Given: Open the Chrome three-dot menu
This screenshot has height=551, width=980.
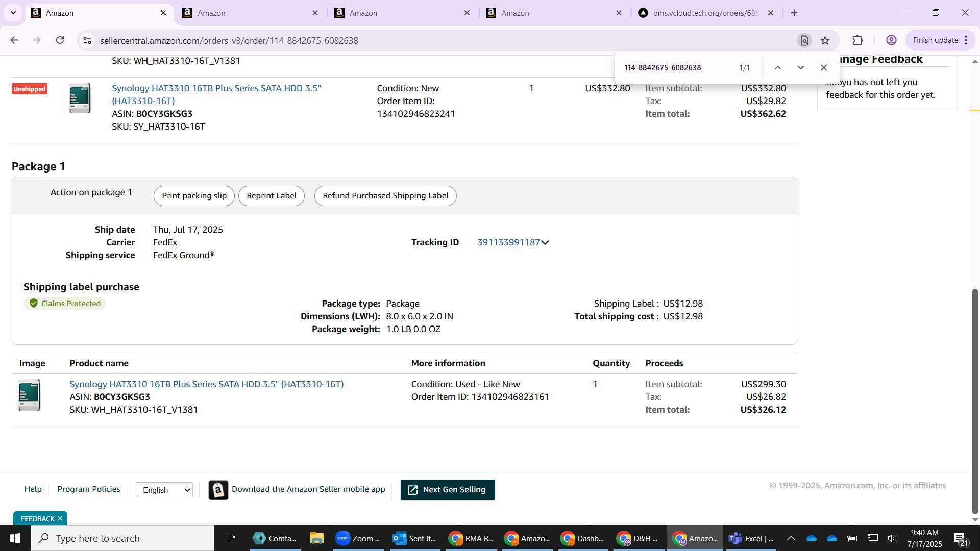Looking at the screenshot, I should coord(966,40).
